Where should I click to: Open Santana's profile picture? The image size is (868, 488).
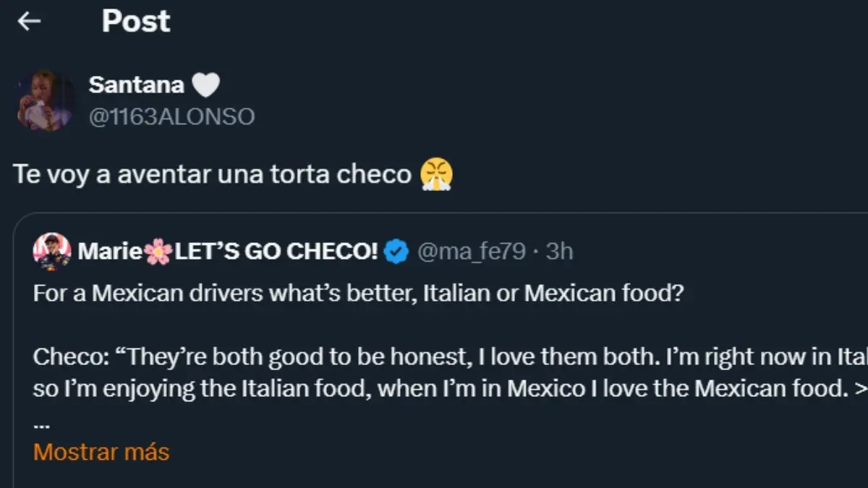[x=46, y=101]
